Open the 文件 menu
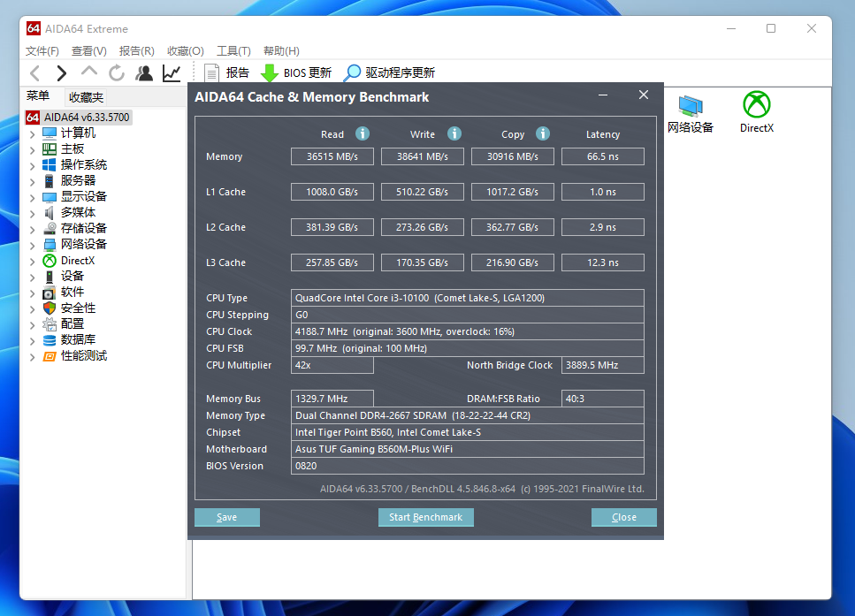The height and width of the screenshot is (616, 855). coord(42,50)
